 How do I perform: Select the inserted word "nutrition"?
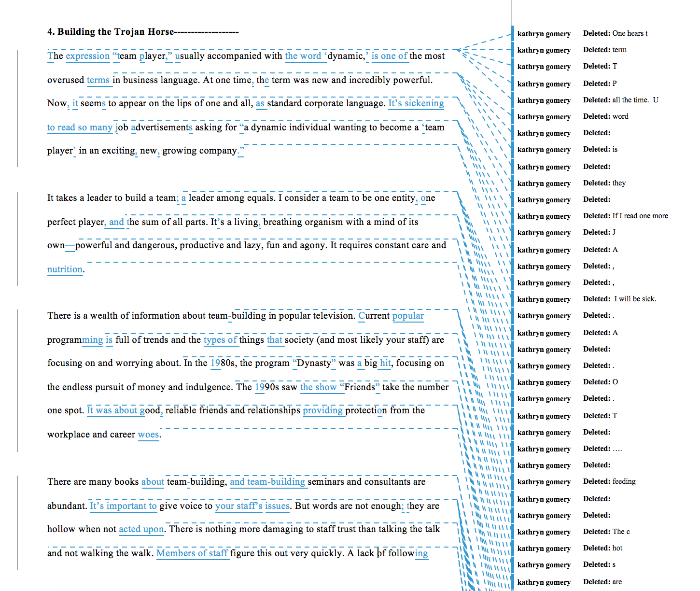65,269
